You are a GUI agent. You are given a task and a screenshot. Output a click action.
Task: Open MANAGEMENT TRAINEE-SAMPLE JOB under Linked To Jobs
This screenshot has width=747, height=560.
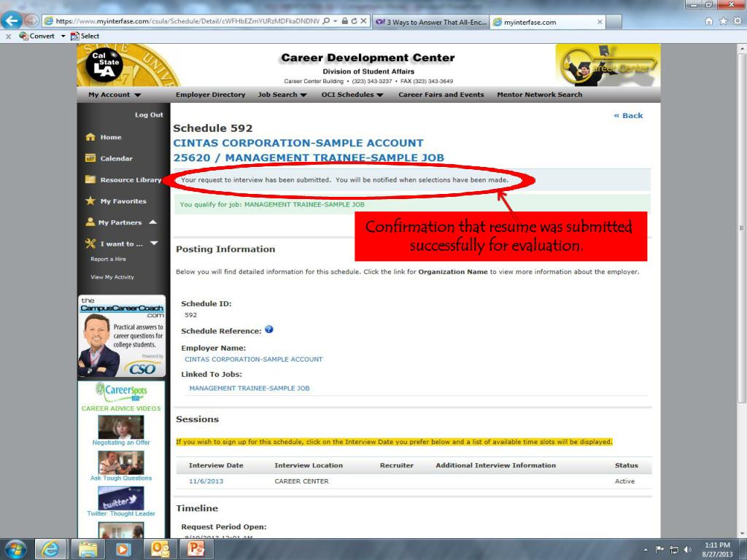click(249, 388)
